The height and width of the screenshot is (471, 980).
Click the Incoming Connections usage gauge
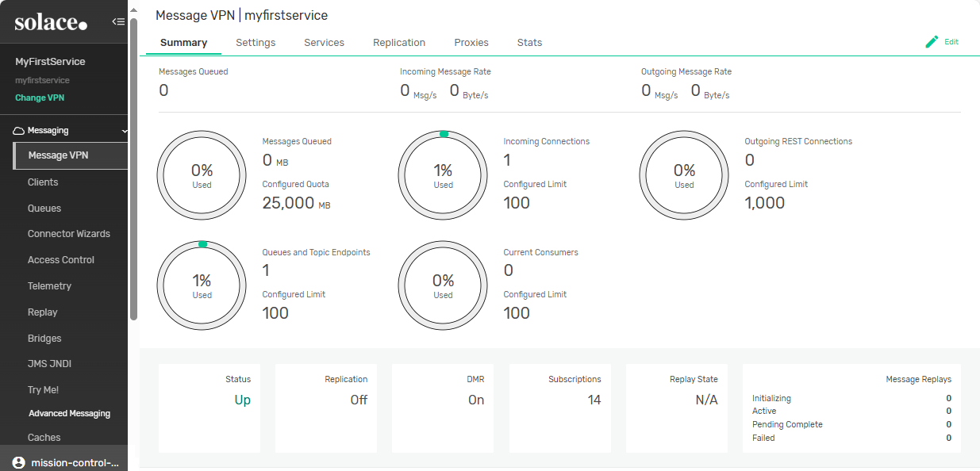pyautogui.click(x=443, y=175)
